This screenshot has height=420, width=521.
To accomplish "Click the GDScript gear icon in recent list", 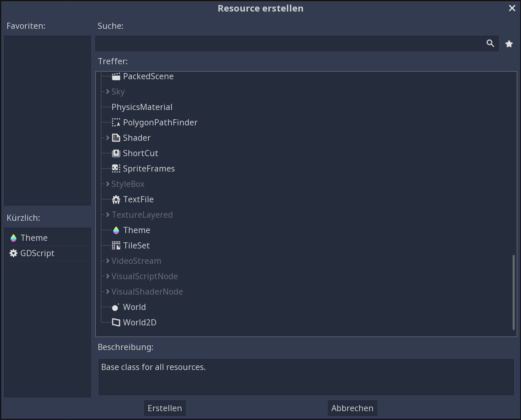I will (x=13, y=253).
